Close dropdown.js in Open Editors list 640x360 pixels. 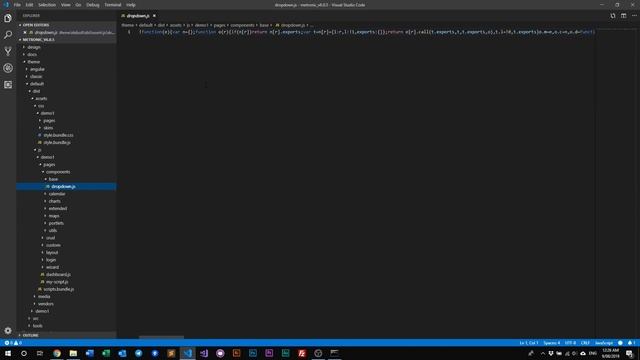tap(24, 32)
